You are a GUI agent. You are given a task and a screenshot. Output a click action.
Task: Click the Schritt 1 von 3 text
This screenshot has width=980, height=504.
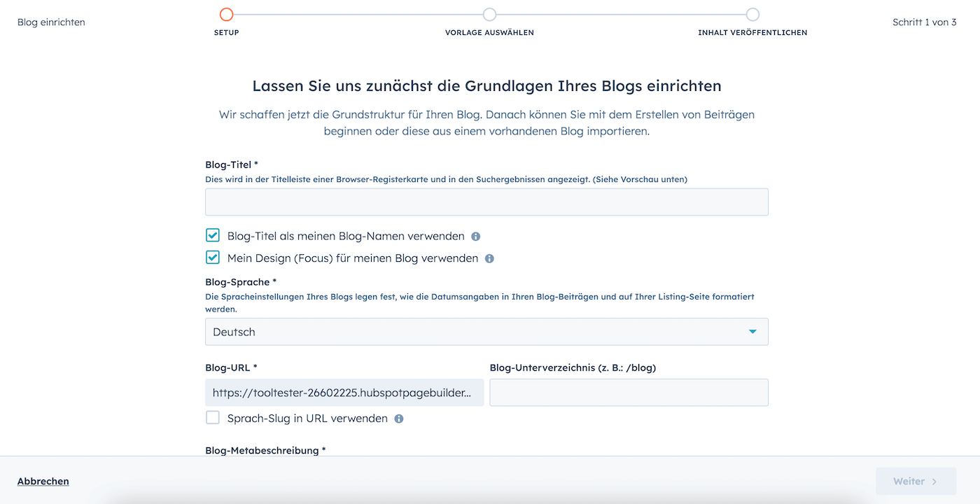(x=924, y=22)
